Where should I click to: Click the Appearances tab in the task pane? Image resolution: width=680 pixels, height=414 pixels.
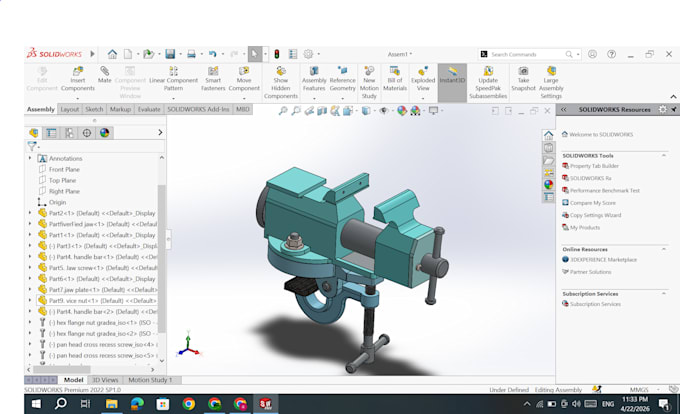pos(549,185)
